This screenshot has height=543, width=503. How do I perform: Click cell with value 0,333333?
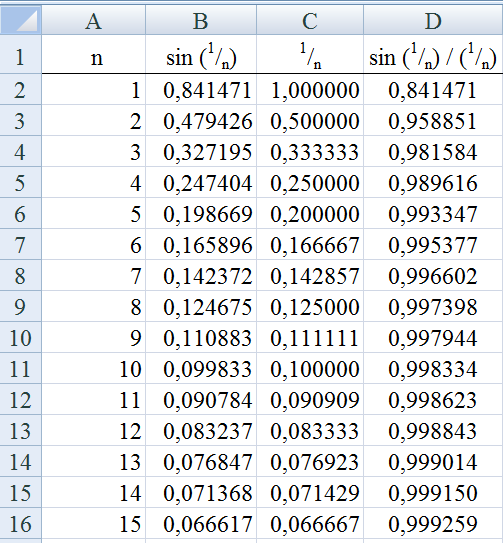tap(310, 151)
